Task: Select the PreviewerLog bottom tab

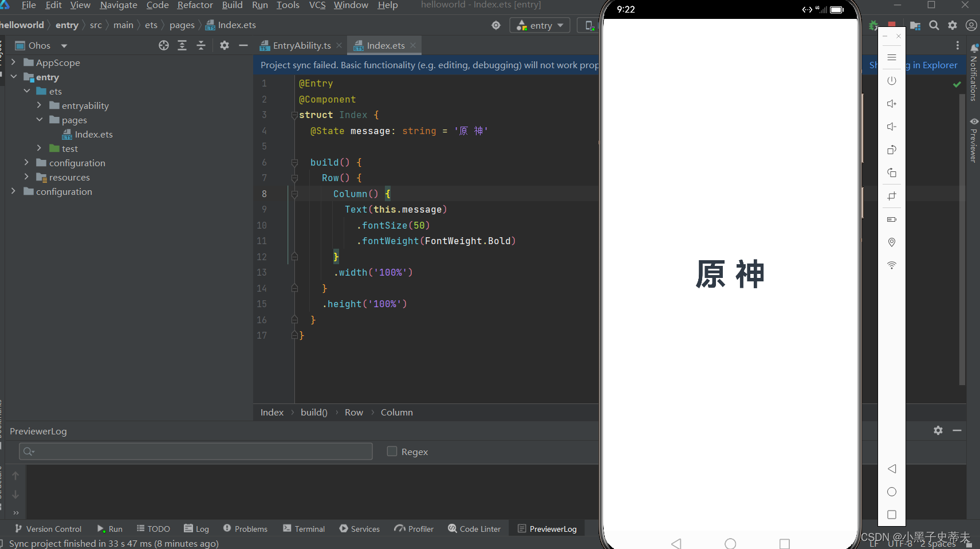Action: point(547,528)
